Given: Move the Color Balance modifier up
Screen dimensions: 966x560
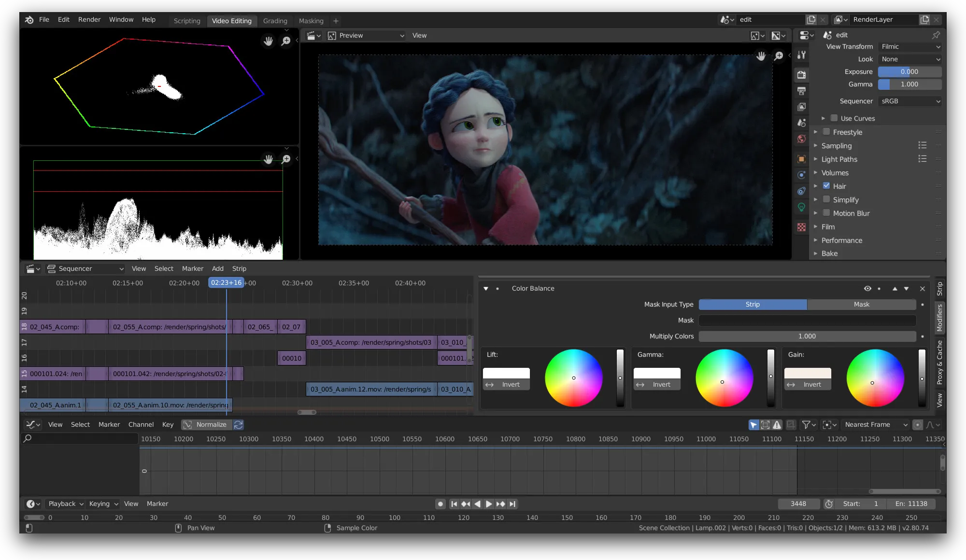Looking at the screenshot, I should (x=895, y=289).
